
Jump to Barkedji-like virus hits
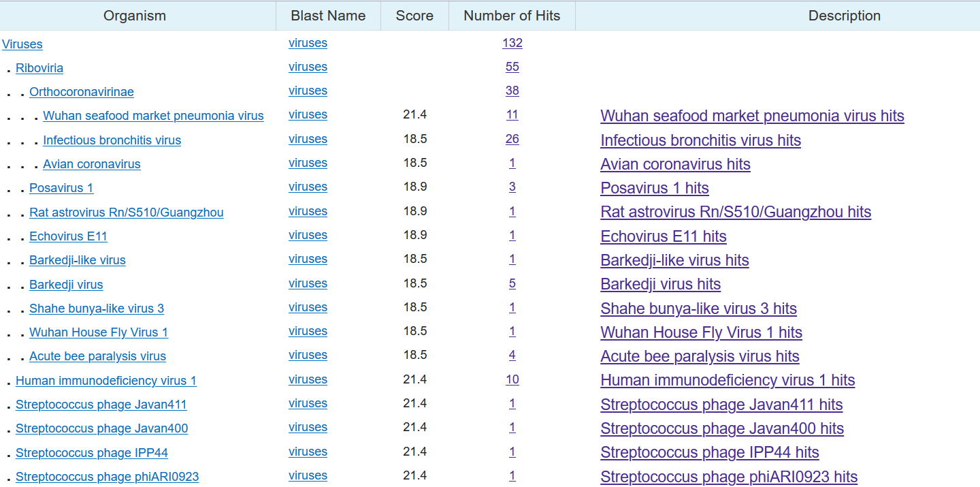click(x=674, y=260)
